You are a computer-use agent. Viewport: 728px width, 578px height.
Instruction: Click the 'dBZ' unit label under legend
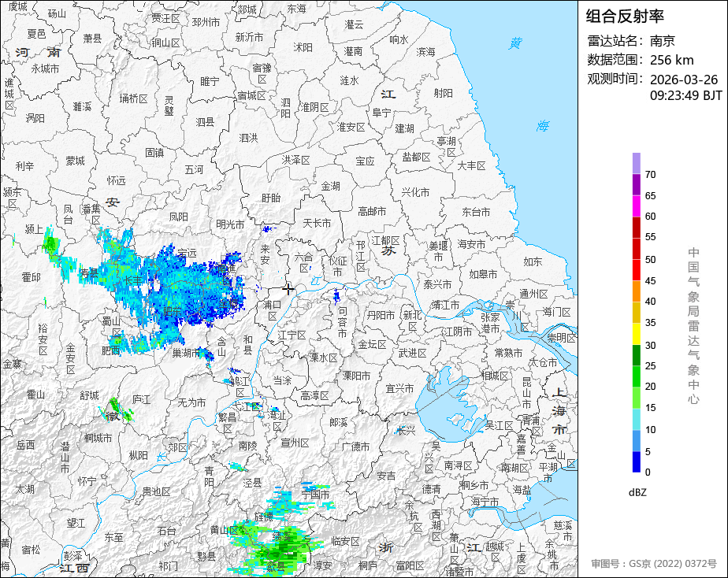point(637,493)
